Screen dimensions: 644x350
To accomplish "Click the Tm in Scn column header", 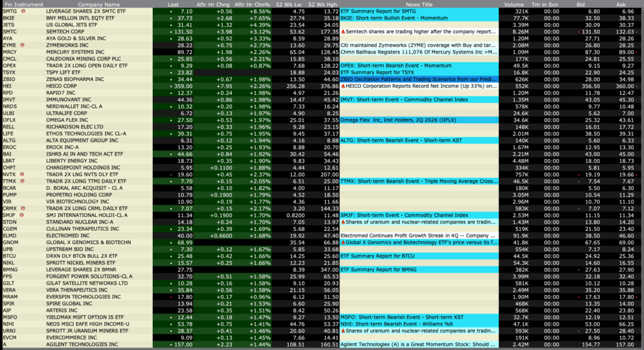I will point(545,4).
